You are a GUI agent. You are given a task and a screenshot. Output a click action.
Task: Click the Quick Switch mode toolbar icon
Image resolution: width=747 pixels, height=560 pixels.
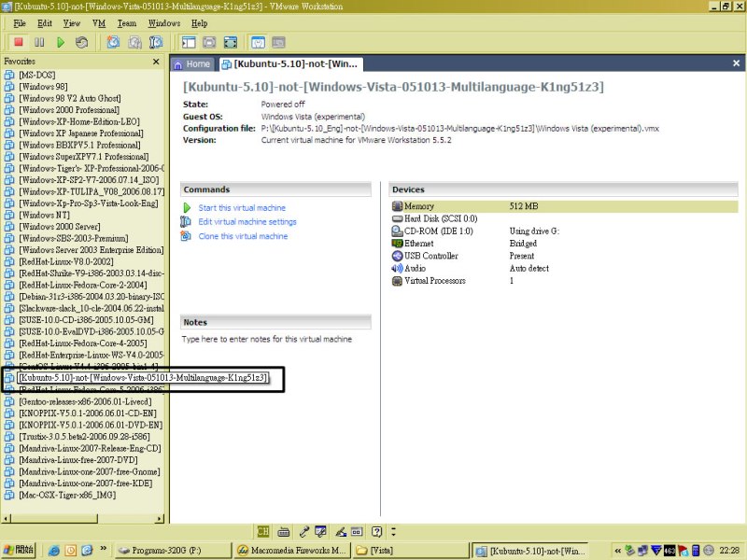(209, 42)
